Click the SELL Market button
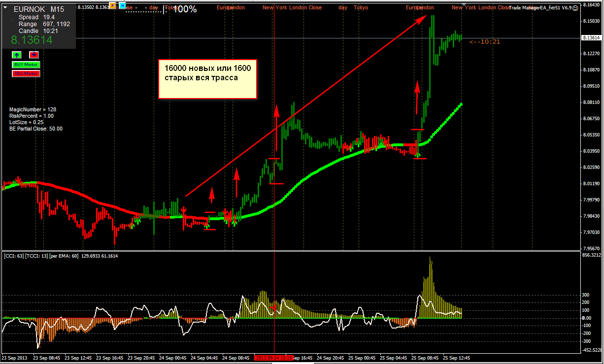Image resolution: width=604 pixels, height=364 pixels. pyautogui.click(x=26, y=73)
